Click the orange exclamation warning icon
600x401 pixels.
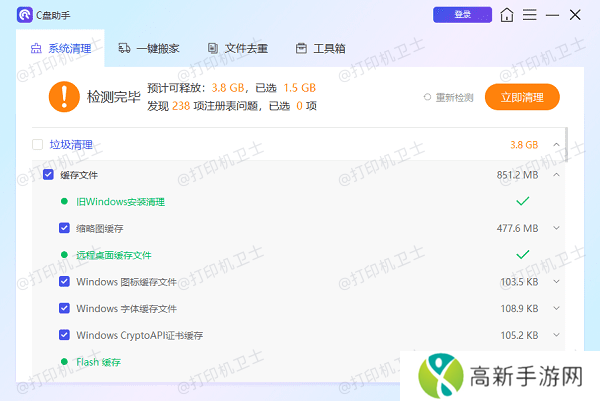[64, 97]
